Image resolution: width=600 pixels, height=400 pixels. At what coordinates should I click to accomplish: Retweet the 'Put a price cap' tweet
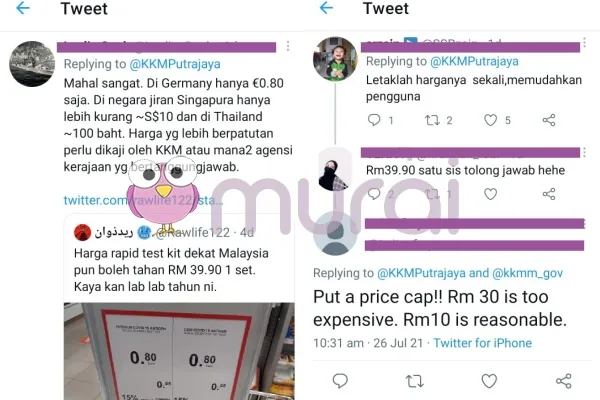coord(414,381)
